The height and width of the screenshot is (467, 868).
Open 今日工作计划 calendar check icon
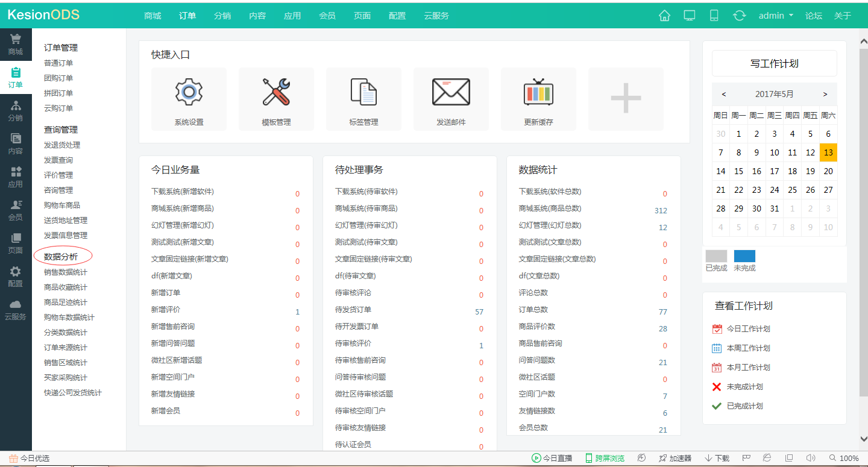717,329
